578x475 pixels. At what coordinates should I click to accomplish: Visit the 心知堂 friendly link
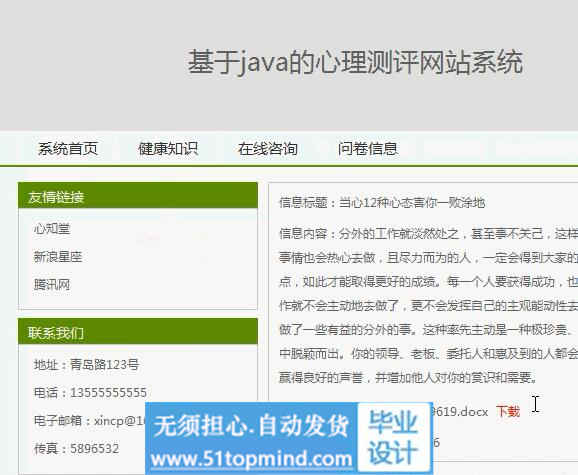(x=52, y=229)
